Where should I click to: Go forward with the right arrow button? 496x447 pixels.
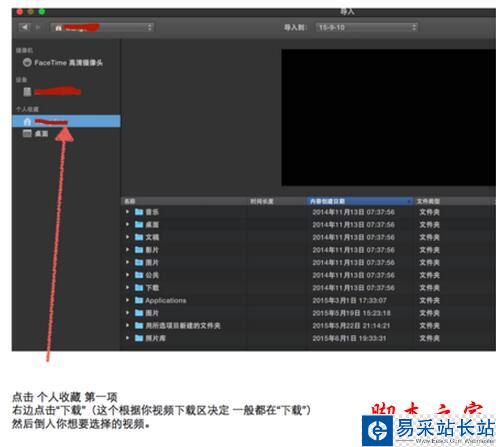coord(37,27)
